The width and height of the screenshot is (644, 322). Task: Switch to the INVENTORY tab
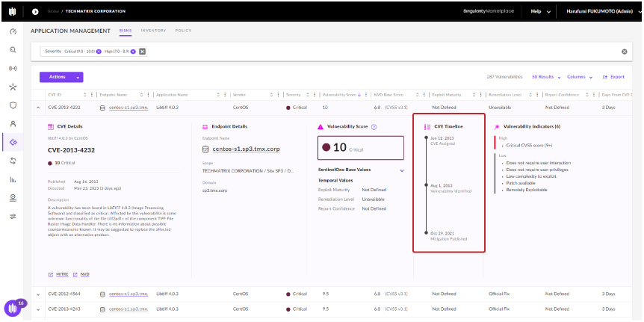click(153, 31)
